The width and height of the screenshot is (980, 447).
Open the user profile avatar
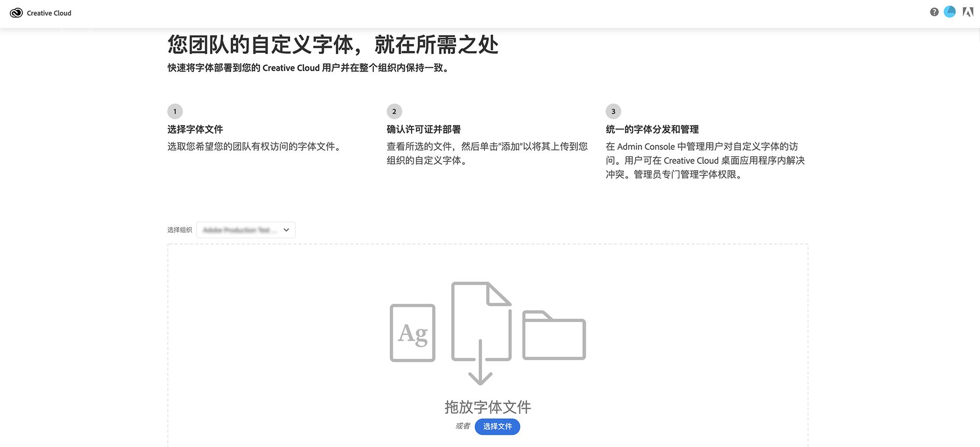[950, 12]
